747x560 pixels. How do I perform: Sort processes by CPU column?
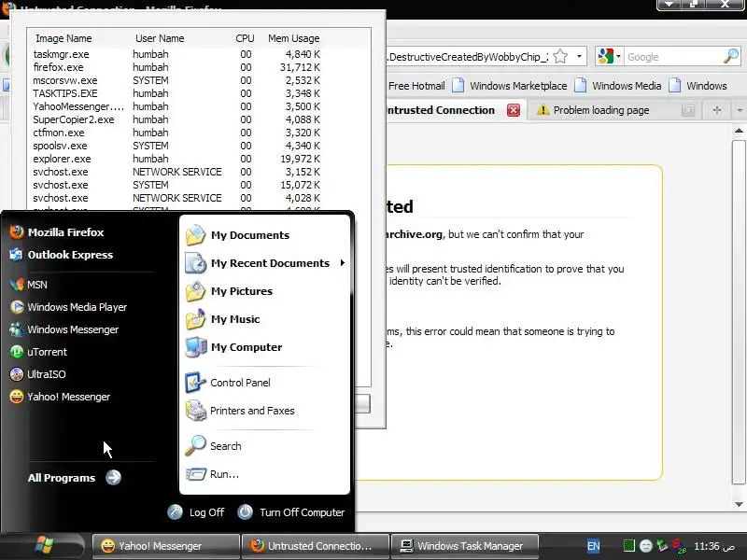tap(245, 38)
